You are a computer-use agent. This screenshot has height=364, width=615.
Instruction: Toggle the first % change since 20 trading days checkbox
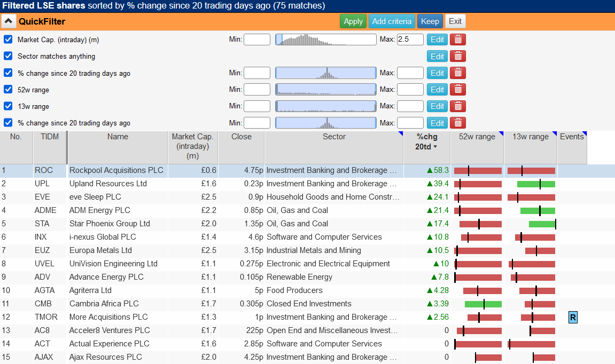[x=8, y=73]
